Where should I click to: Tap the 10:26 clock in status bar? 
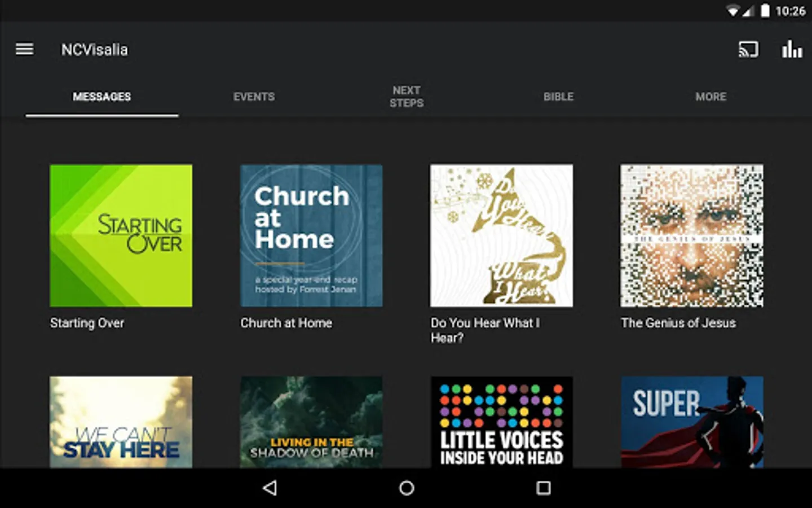790,11
